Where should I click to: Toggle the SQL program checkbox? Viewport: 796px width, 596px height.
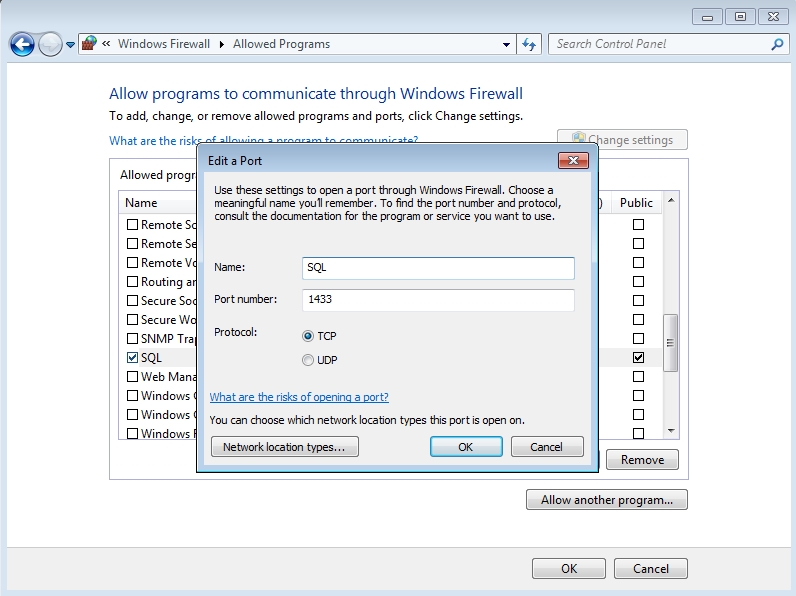coord(133,357)
